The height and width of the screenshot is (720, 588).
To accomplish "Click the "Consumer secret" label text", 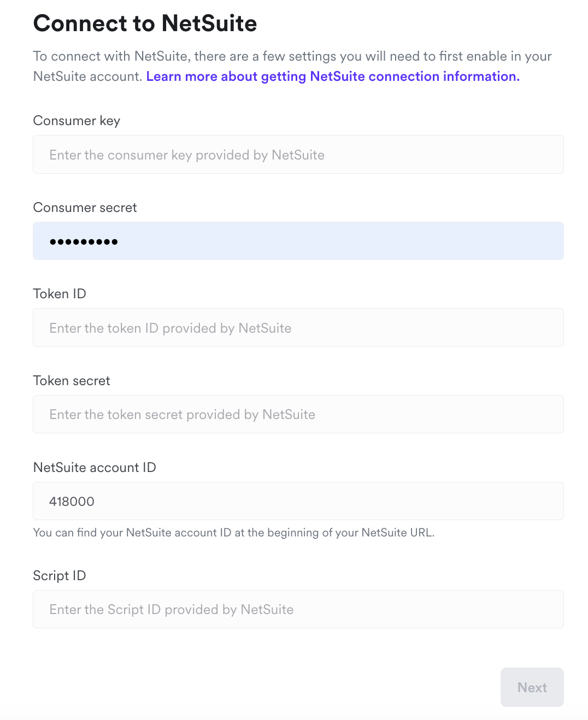I will (85, 208).
